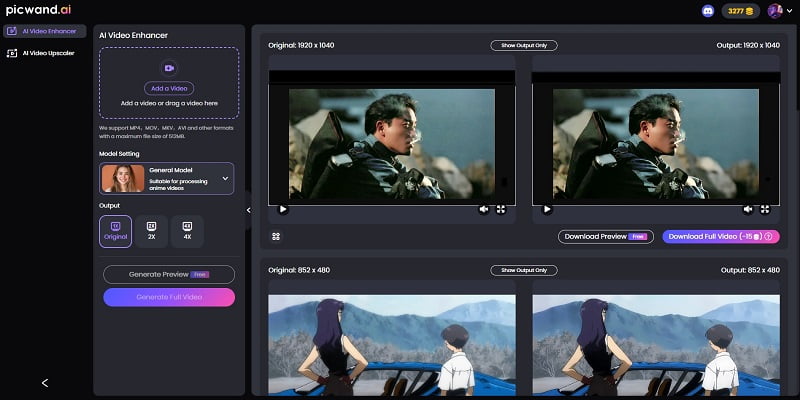Viewport: 800px width, 400px height.
Task: Click Generate Preview Free button
Action: (169, 274)
